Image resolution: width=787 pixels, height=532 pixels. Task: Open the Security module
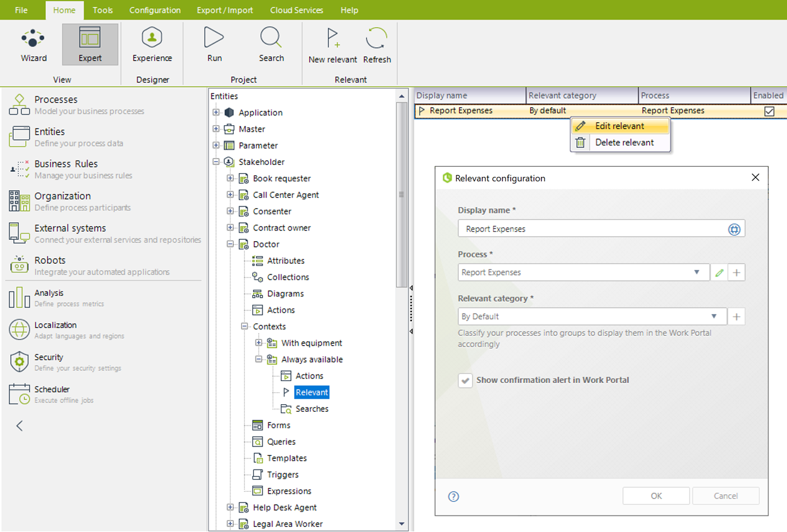pos(65,361)
